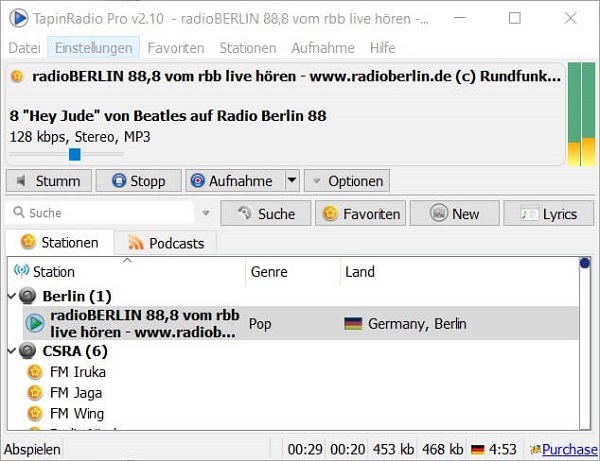
Task: Click the volume slider blue handle
Action: [x=75, y=155]
